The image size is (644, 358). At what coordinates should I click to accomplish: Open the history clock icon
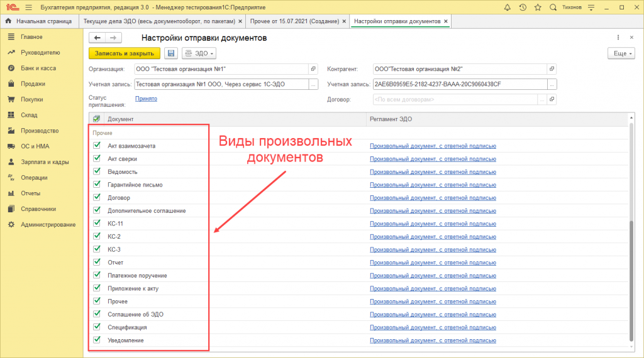pos(523,8)
